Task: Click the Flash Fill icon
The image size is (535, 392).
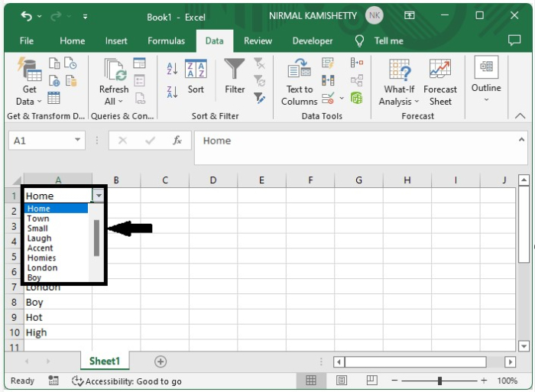Action: pos(328,63)
